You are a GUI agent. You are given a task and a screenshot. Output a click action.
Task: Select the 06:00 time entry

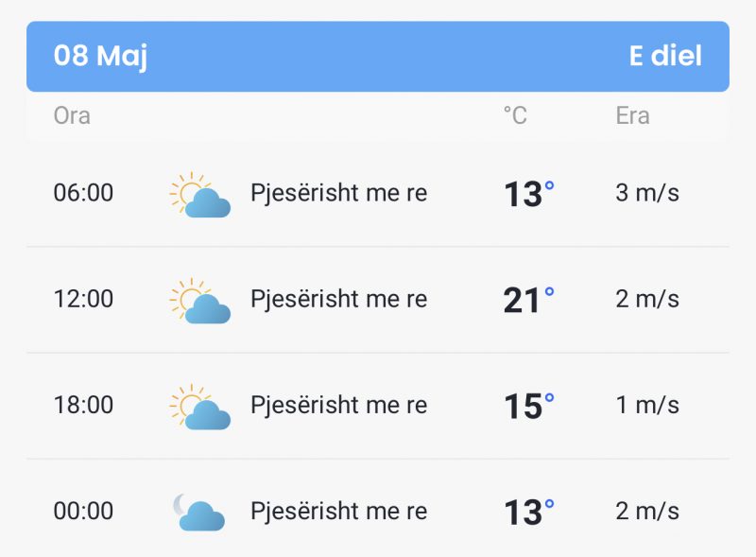[x=83, y=194]
